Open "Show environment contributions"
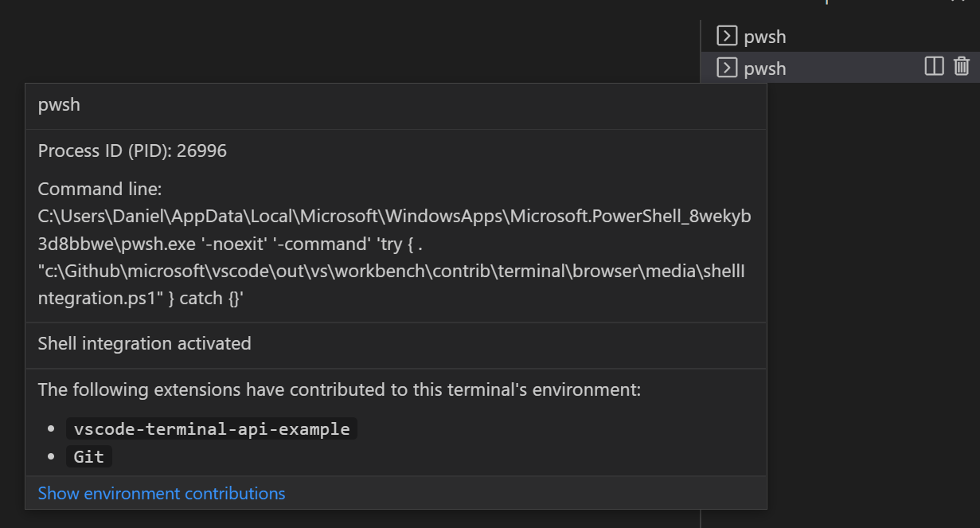Image resolution: width=980 pixels, height=528 pixels. (161, 493)
